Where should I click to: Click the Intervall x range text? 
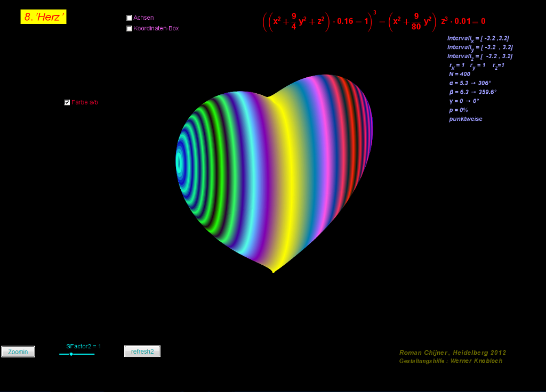point(479,38)
